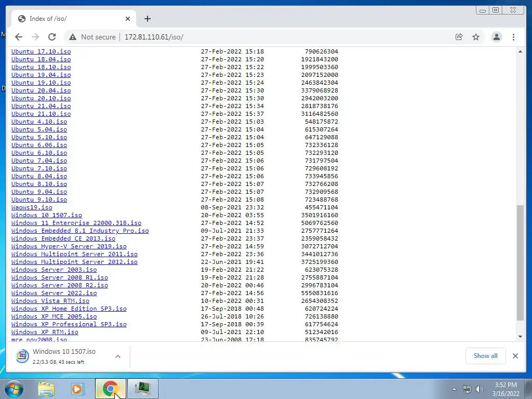Download Windows XP MCE 2005.iso

(54, 317)
